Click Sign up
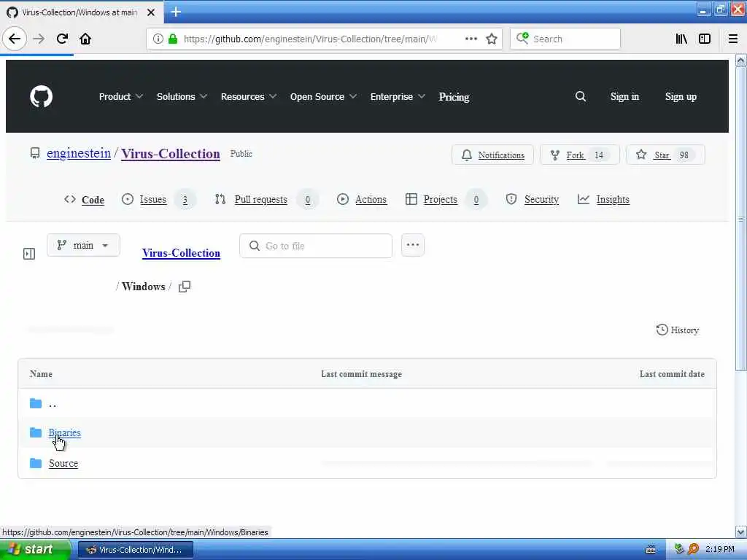The width and height of the screenshot is (747, 560). 681,97
